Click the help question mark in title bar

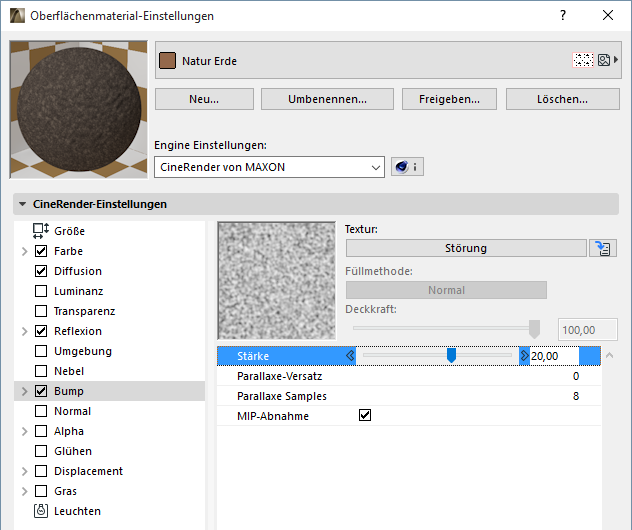click(563, 16)
